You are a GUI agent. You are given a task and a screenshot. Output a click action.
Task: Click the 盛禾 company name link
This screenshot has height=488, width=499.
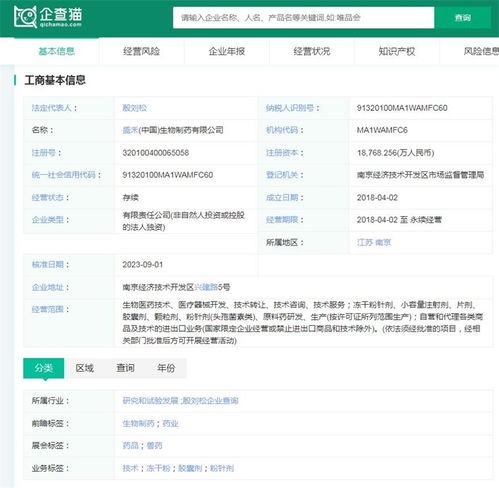(x=130, y=130)
